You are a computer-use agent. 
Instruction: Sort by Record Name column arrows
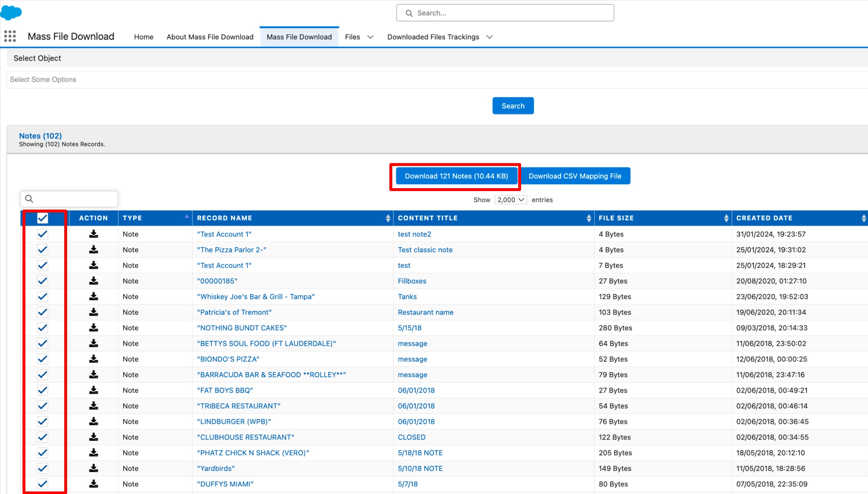click(388, 218)
